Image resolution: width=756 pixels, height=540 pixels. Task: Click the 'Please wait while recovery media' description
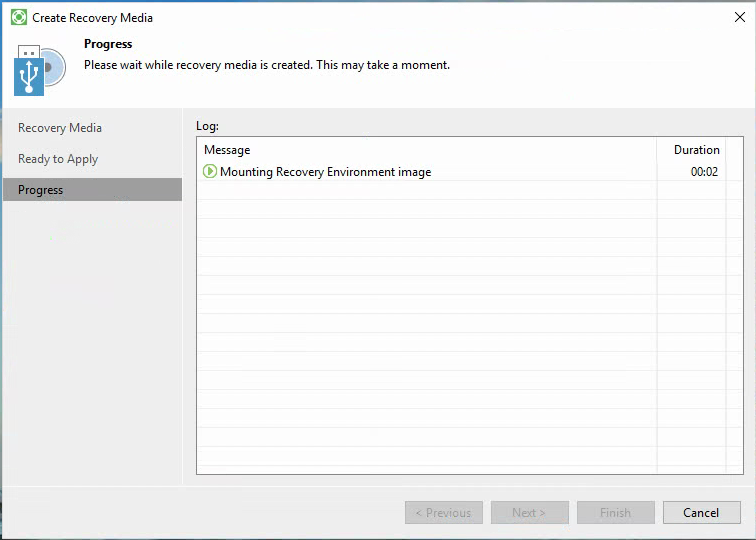267,65
